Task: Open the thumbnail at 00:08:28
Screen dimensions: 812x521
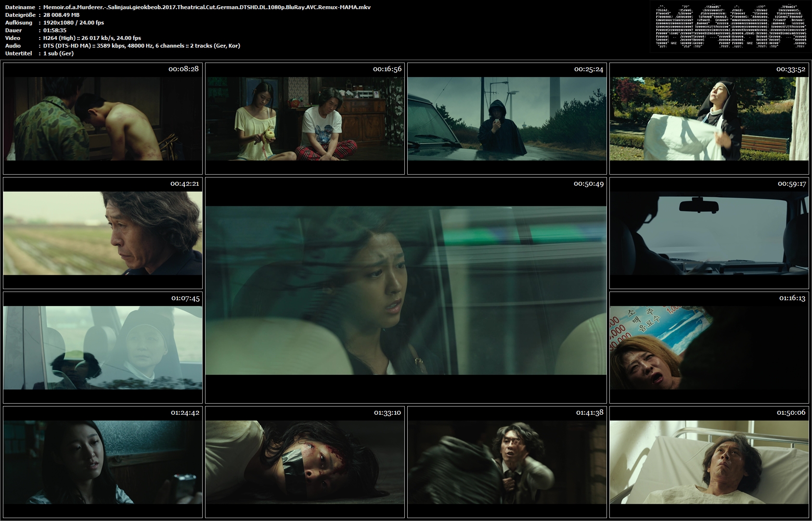Action: pos(103,118)
